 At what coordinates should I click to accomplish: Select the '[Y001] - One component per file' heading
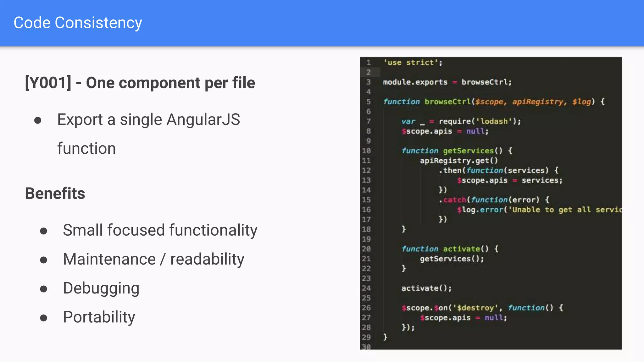pyautogui.click(x=140, y=83)
